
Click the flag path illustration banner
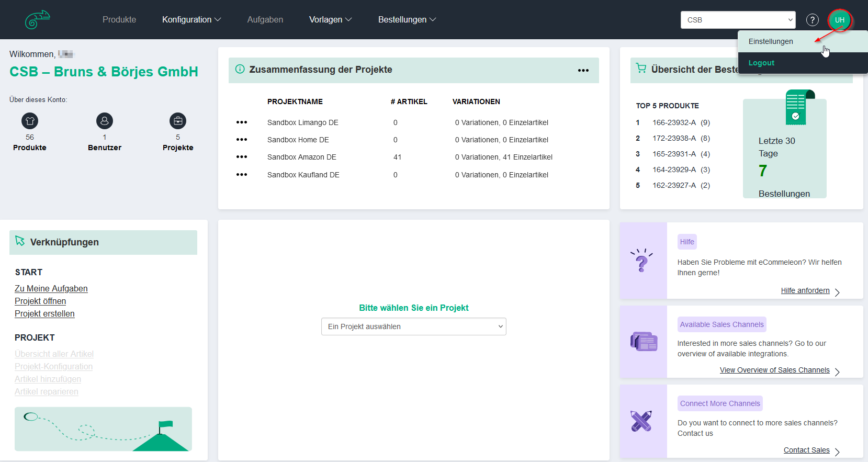tap(103, 429)
